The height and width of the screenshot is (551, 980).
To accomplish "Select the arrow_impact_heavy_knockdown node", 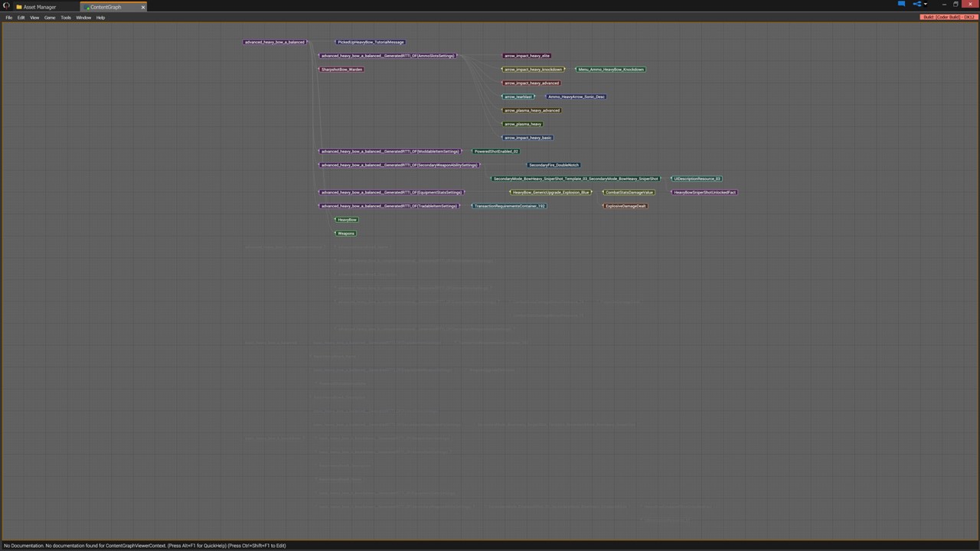I will coord(533,70).
